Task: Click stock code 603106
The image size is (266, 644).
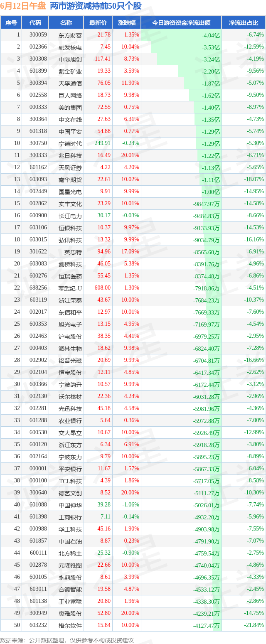Action: coord(38,228)
